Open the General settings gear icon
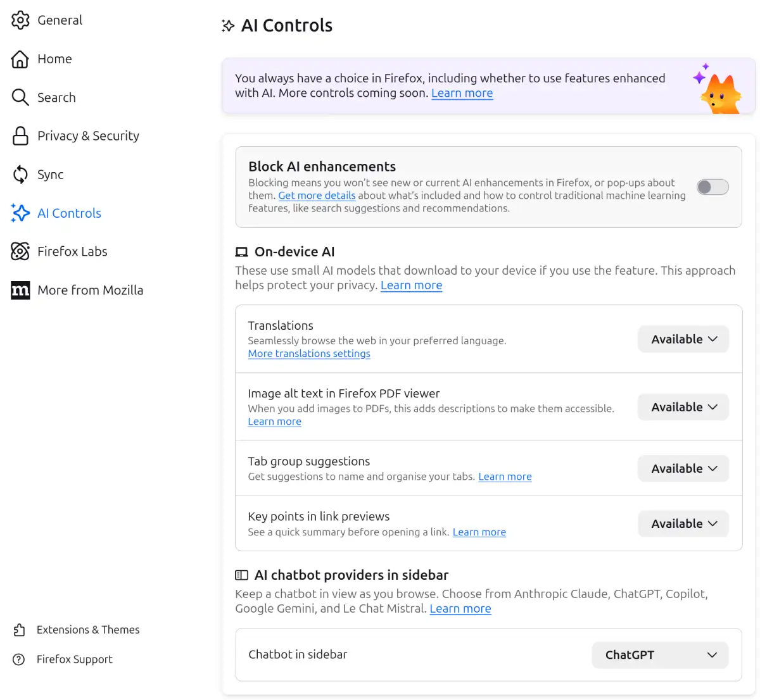Image resolution: width=760 pixels, height=700 pixels. (x=20, y=20)
